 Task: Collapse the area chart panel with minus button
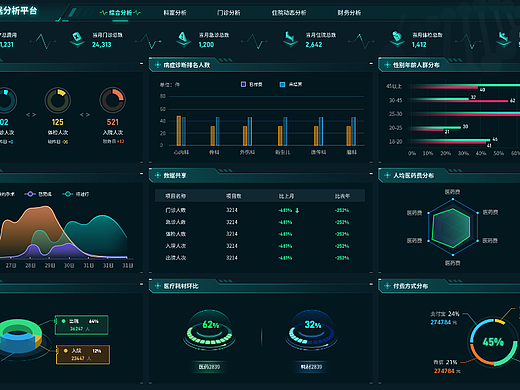tap(141, 174)
